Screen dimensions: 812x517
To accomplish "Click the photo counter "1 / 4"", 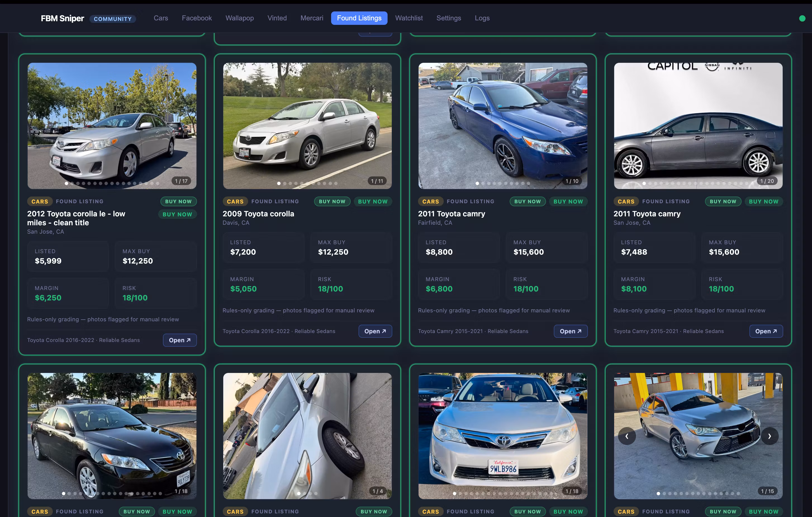I will click(378, 491).
